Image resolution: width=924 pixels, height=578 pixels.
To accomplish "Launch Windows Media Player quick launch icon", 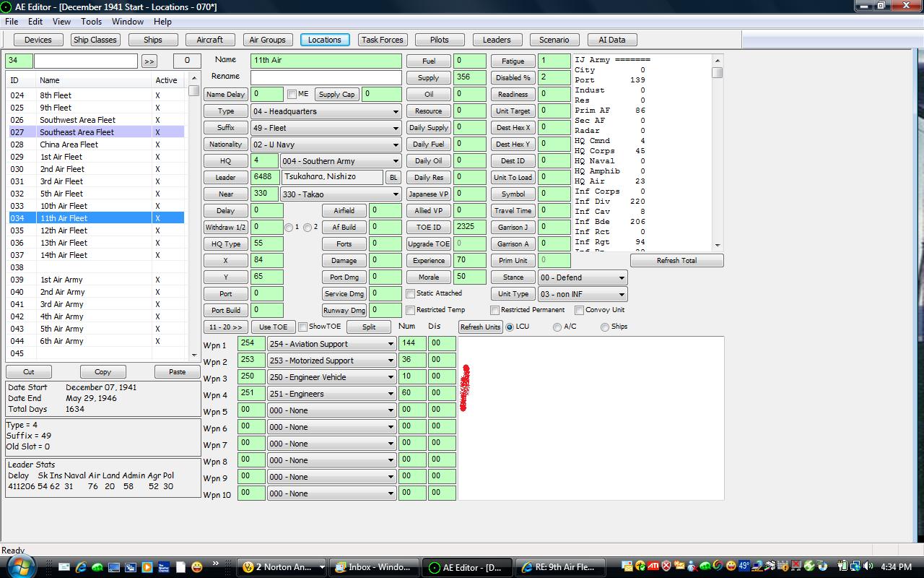I will point(147,567).
